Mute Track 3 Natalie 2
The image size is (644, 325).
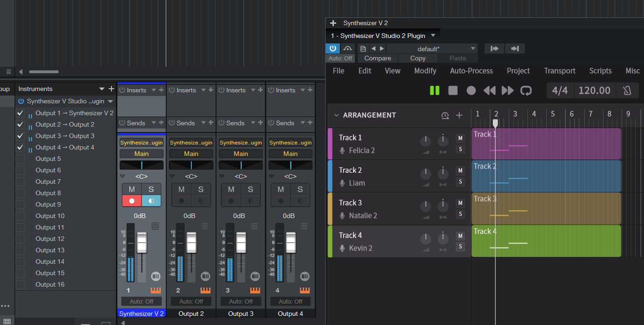coord(460,203)
